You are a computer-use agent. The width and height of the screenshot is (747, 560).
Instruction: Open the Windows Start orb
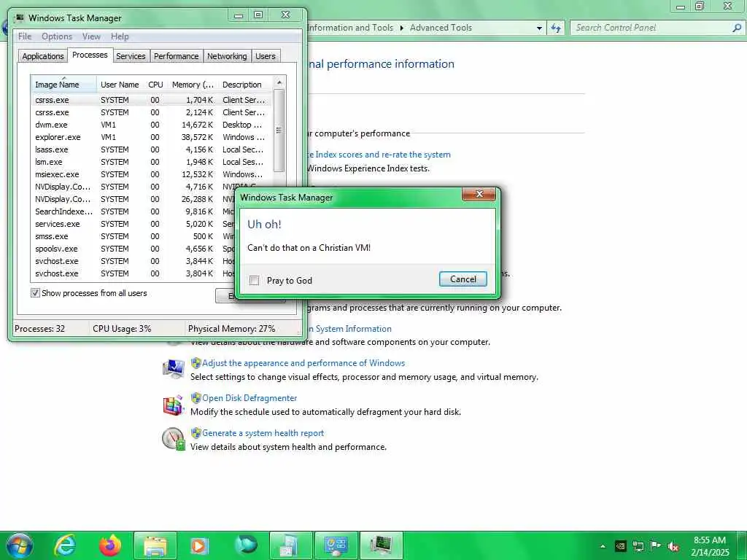19,545
